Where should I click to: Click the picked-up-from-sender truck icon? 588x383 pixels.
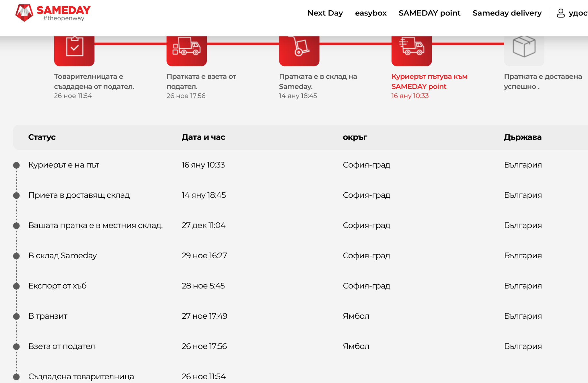pos(187,47)
